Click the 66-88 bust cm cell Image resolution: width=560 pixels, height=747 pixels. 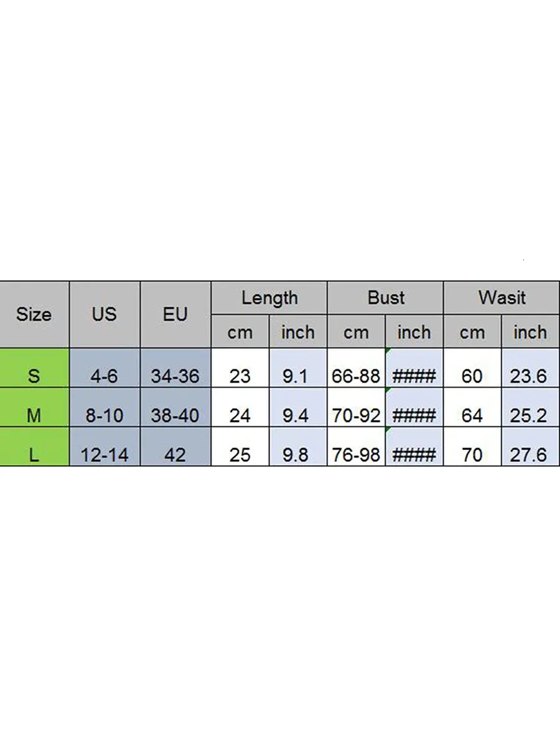(356, 376)
